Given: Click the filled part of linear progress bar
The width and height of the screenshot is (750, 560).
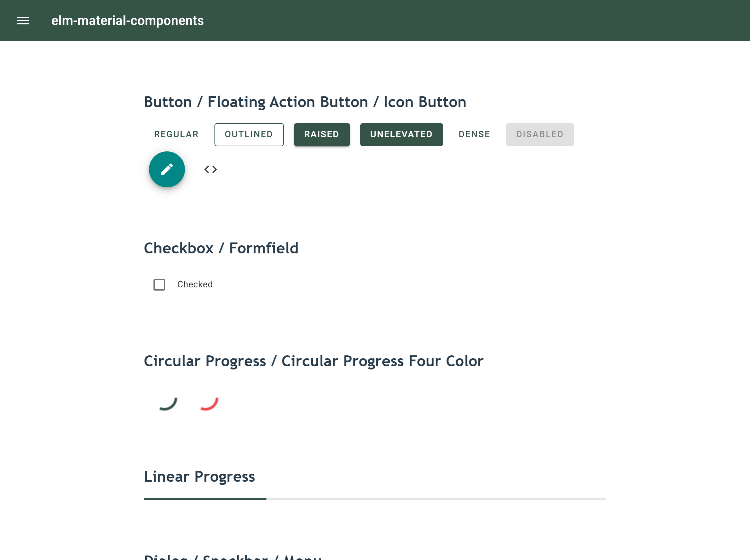Looking at the screenshot, I should pyautogui.click(x=205, y=499).
